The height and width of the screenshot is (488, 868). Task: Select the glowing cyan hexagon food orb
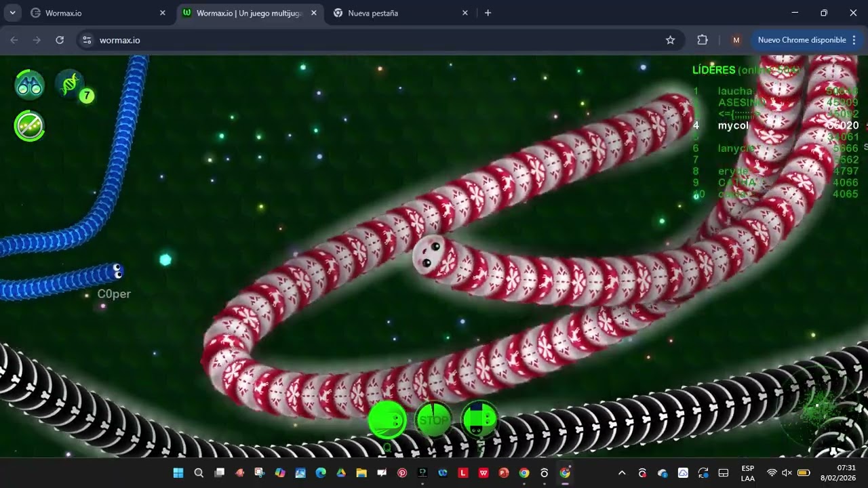[165, 260]
